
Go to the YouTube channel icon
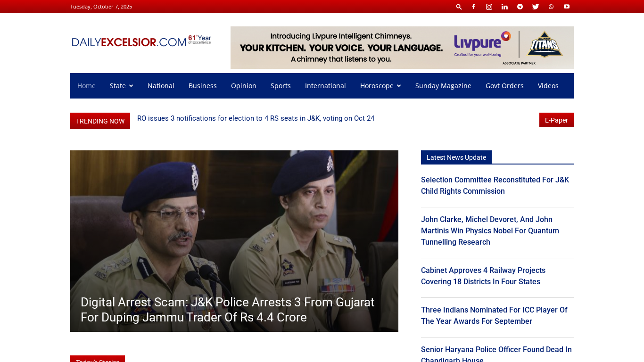coord(567,7)
